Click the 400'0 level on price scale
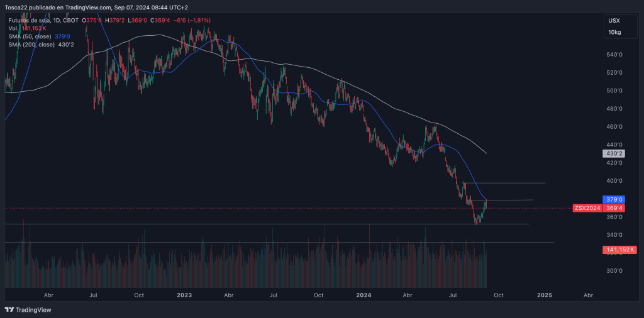Screen dimensions: 644x318 coord(614,181)
